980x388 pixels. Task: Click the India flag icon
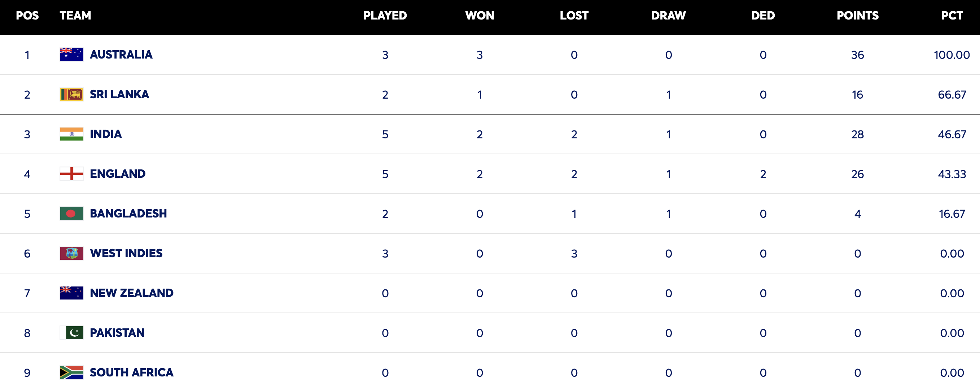pos(71,134)
